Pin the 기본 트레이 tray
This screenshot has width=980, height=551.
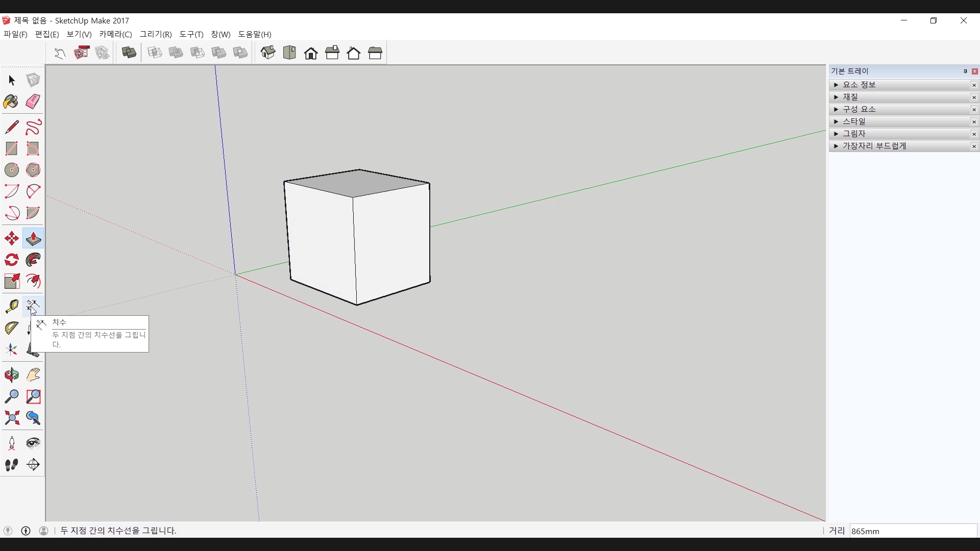pyautogui.click(x=965, y=71)
